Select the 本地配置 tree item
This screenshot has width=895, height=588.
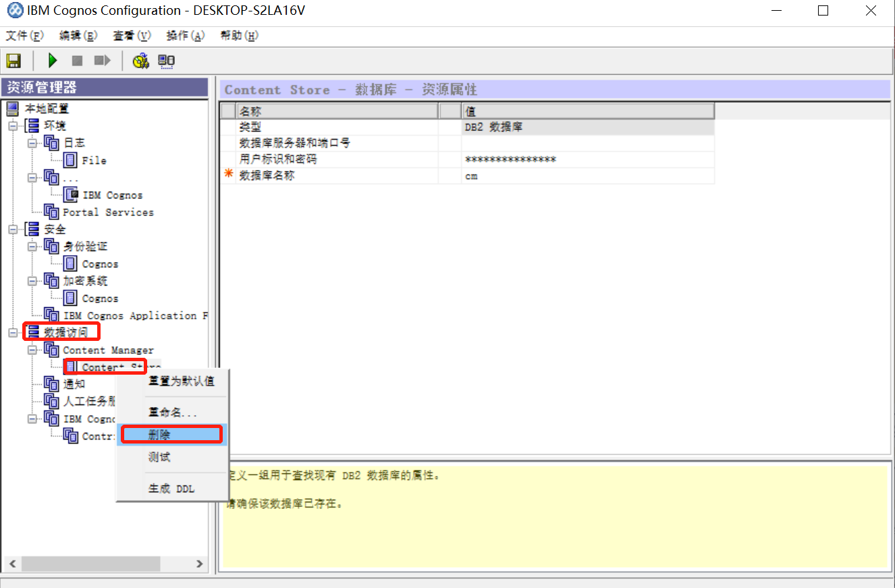pyautogui.click(x=47, y=108)
